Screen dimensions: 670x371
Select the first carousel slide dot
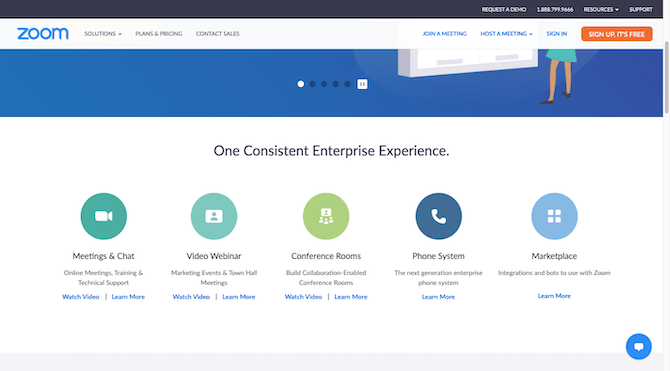coord(301,84)
